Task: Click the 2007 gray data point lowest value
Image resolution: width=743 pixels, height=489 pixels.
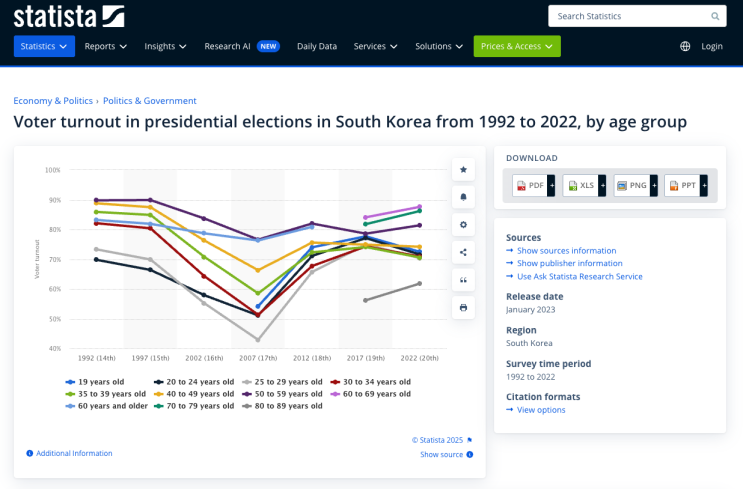Action: [x=258, y=340]
